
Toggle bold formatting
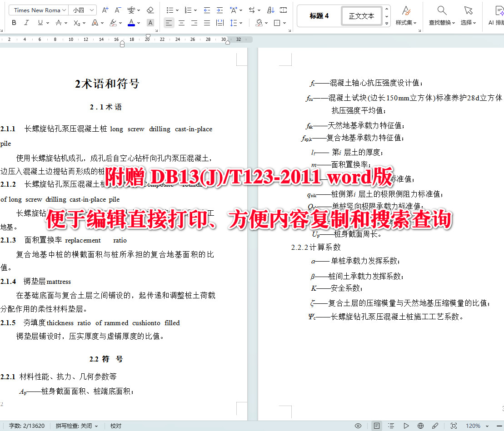(14, 23)
